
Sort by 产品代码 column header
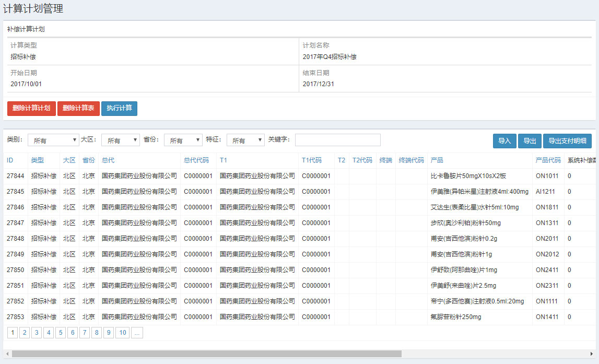(x=548, y=160)
